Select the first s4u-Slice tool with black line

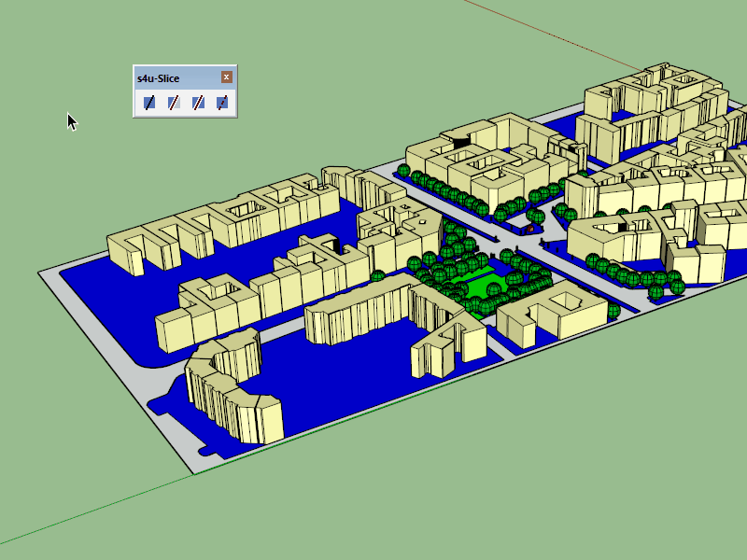[149, 103]
